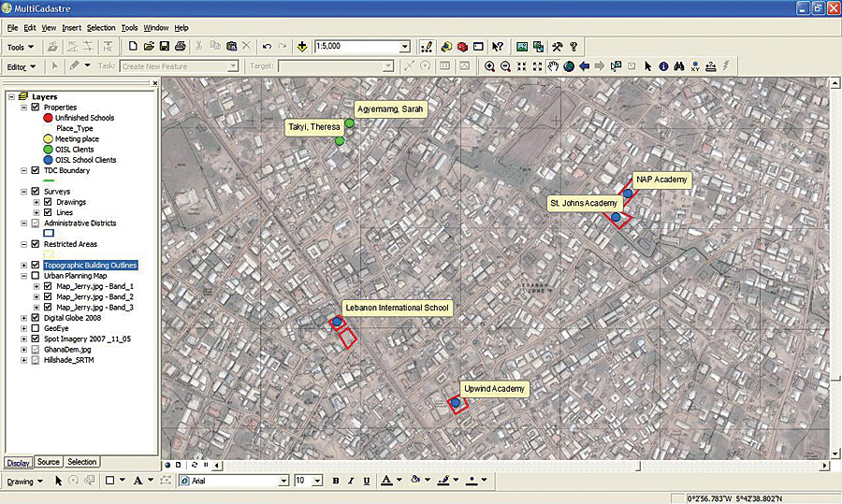Screen dimensions: 842x504
Task: Open the Selection menu
Action: pos(101,28)
